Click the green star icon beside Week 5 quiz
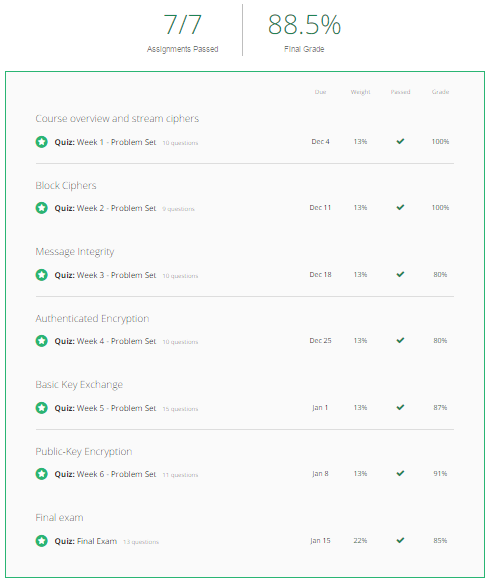490x584 pixels. click(x=42, y=408)
